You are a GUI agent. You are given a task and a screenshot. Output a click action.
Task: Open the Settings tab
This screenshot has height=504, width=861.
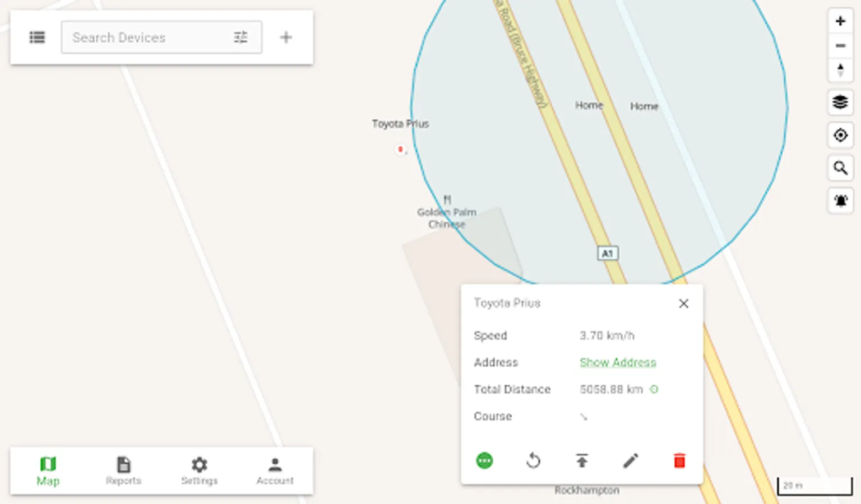point(199,471)
